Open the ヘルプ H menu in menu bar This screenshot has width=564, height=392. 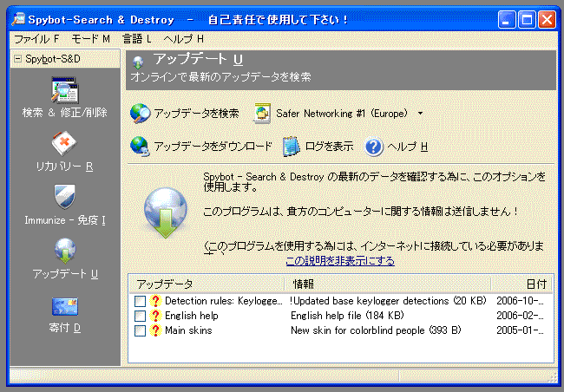(183, 38)
